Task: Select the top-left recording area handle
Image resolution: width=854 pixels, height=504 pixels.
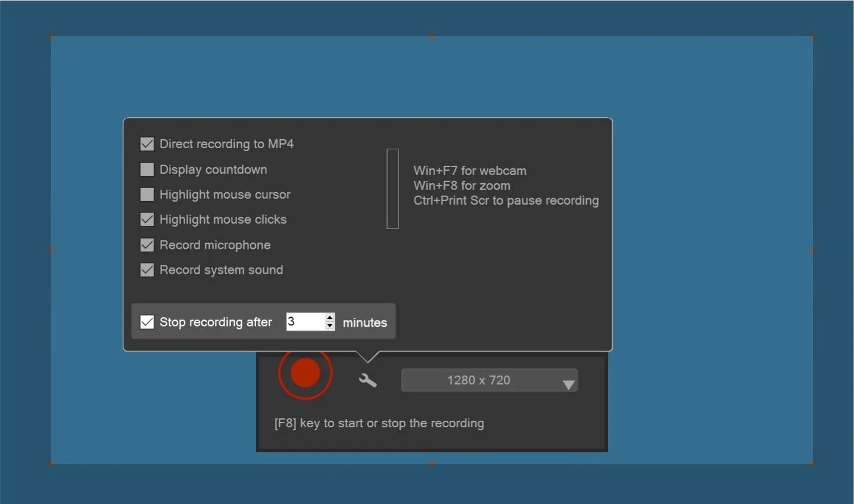Action: click(x=53, y=36)
